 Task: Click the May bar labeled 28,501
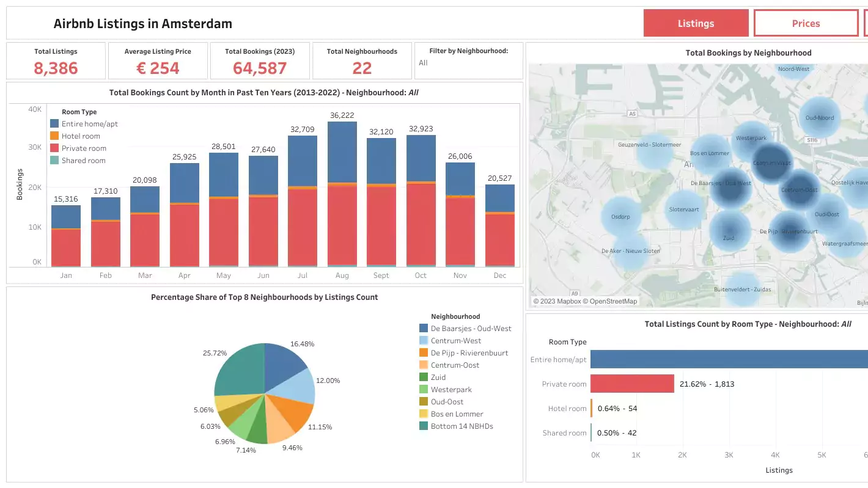pyautogui.click(x=224, y=209)
